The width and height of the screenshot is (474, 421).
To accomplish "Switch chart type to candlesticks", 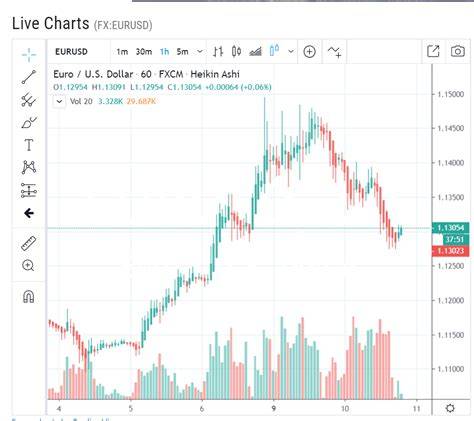I will (236, 51).
